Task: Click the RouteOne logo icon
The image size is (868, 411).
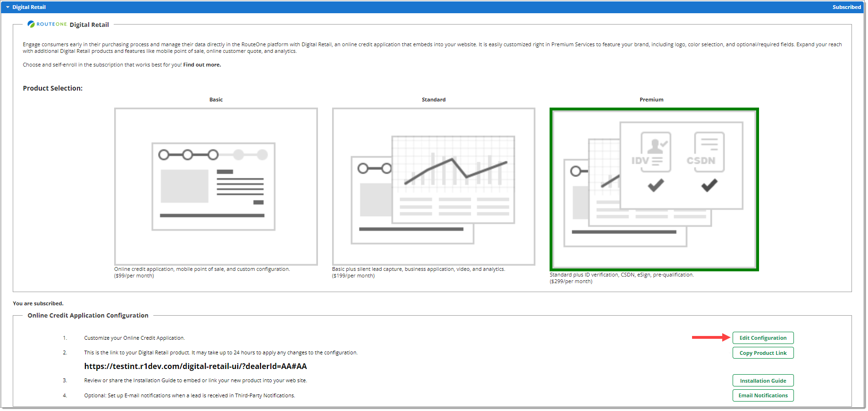Action: click(31, 24)
